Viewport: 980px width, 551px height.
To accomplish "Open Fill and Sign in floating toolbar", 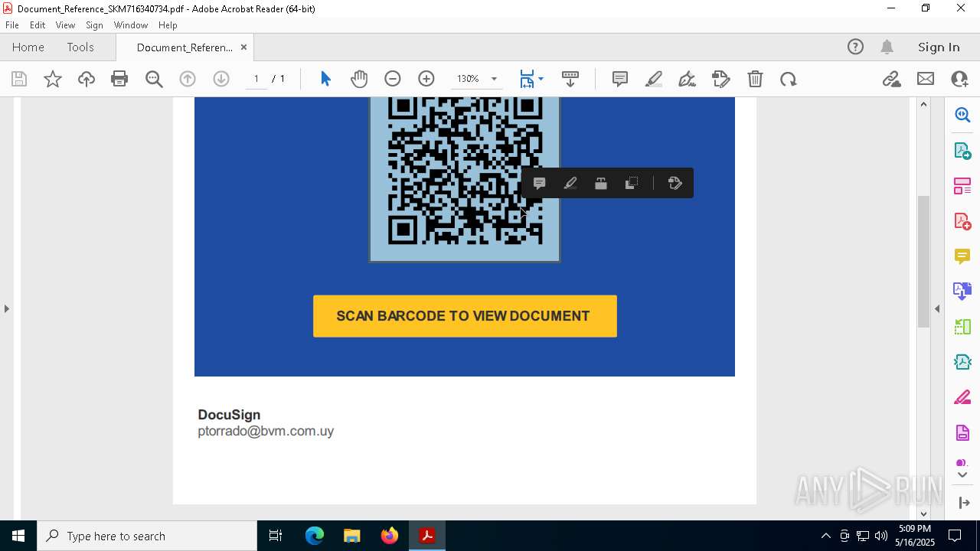I will pyautogui.click(x=675, y=183).
